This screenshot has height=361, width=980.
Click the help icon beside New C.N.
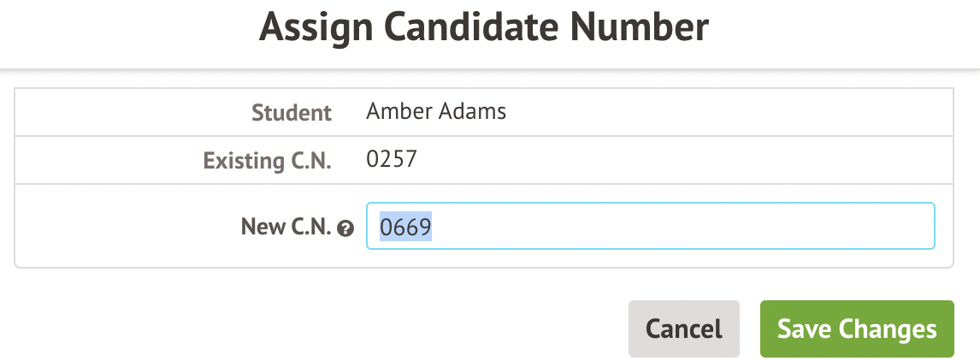pos(345,228)
